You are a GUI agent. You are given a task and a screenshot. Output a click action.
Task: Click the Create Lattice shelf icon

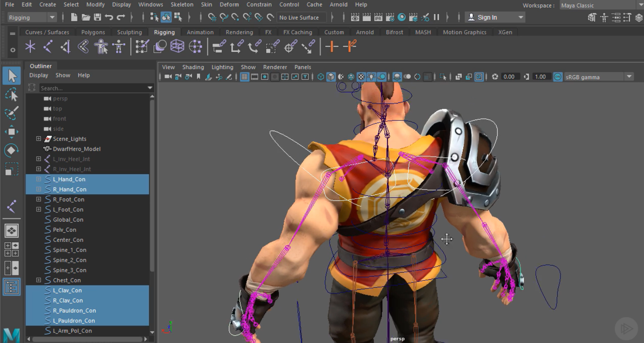[177, 47]
